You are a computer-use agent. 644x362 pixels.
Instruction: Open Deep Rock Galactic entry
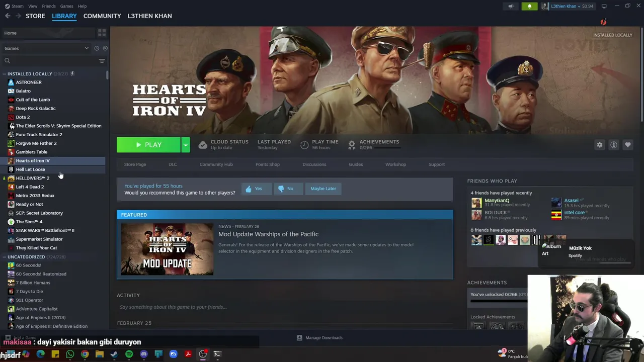[36, 108]
